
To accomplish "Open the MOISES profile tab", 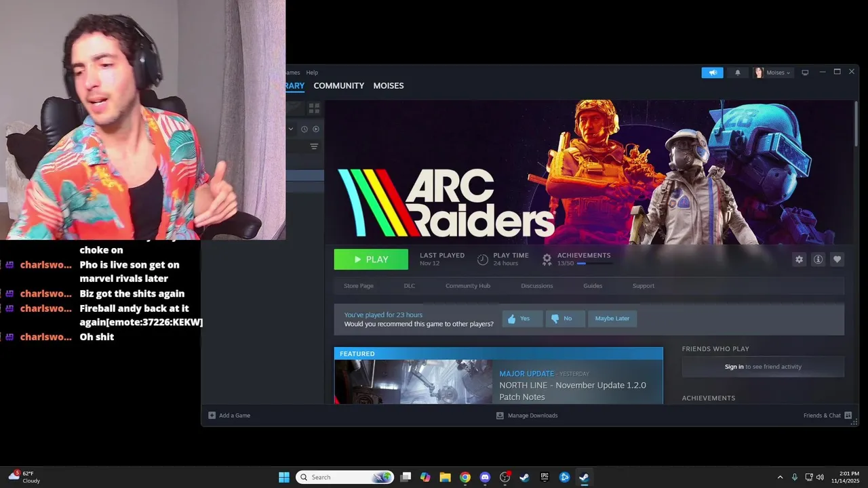I will pyautogui.click(x=389, y=85).
